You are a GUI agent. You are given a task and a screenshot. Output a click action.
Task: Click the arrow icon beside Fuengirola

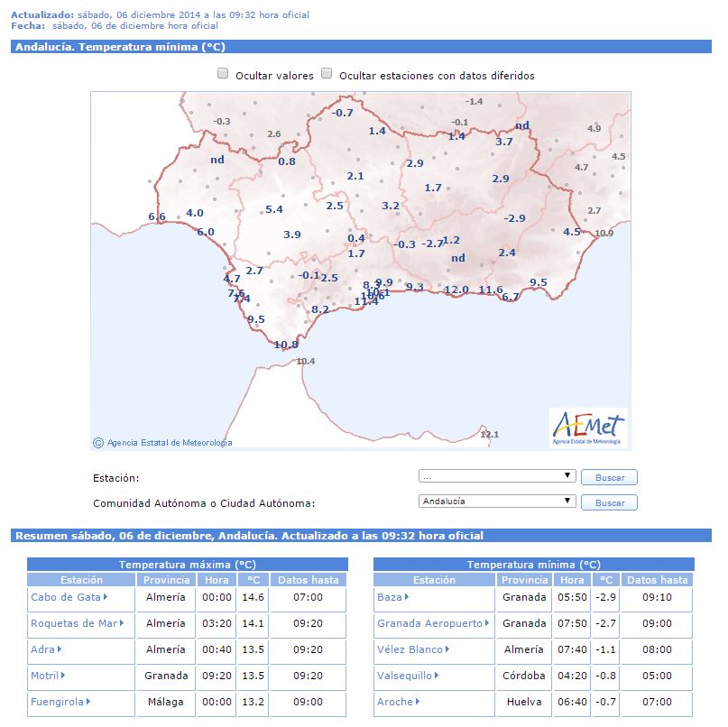pos(90,702)
